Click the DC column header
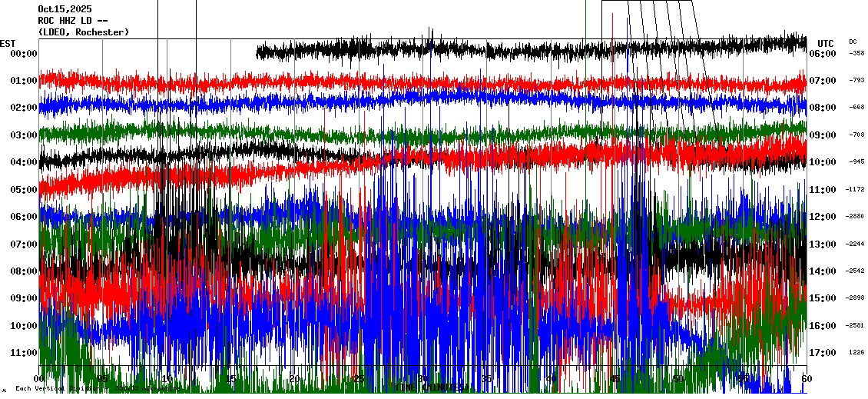Viewport: 868px width, 399px height. [x=853, y=42]
